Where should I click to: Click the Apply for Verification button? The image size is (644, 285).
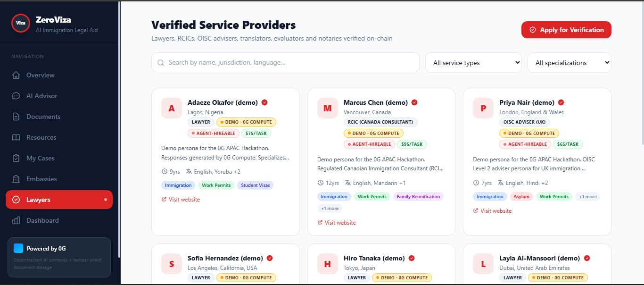click(x=566, y=30)
